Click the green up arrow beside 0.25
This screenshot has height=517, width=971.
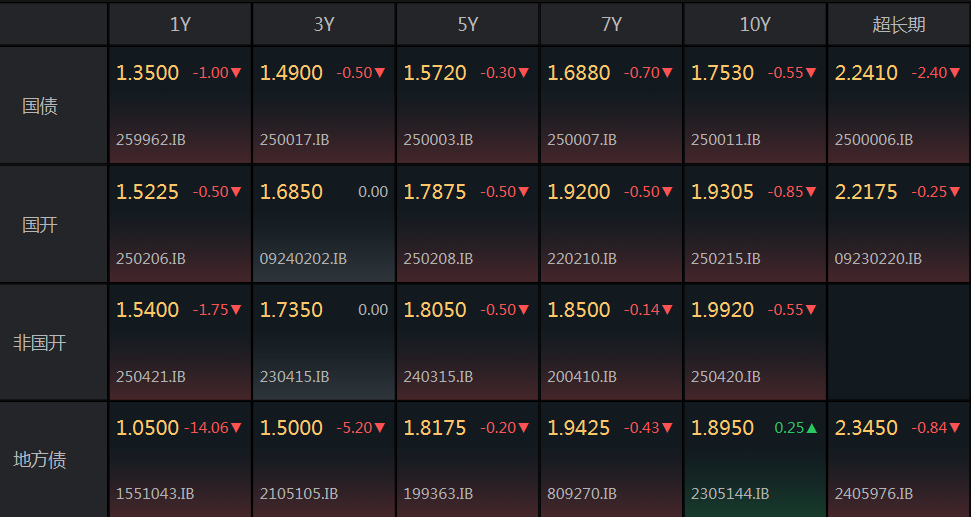click(x=812, y=428)
